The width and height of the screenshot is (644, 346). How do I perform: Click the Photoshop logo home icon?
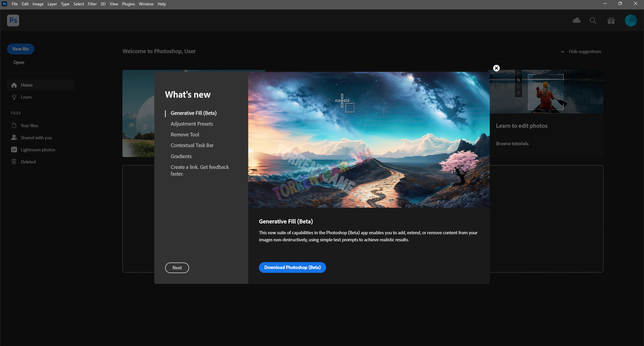pos(13,20)
